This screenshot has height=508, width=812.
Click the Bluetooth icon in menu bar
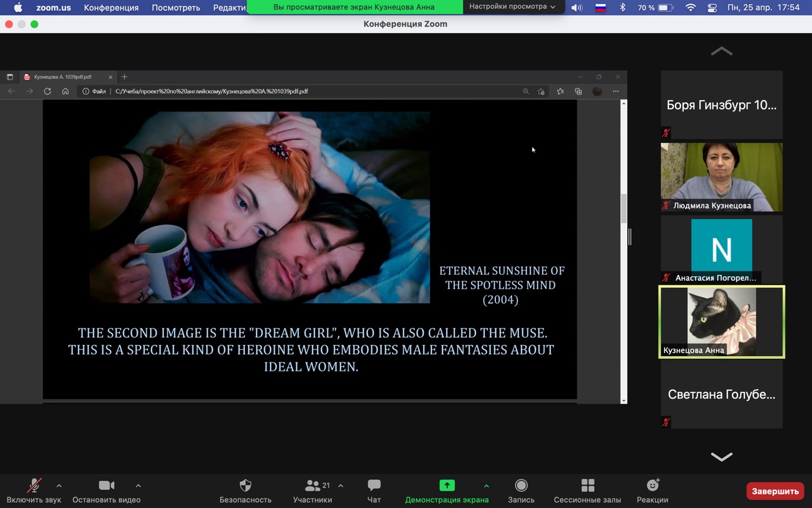click(623, 8)
